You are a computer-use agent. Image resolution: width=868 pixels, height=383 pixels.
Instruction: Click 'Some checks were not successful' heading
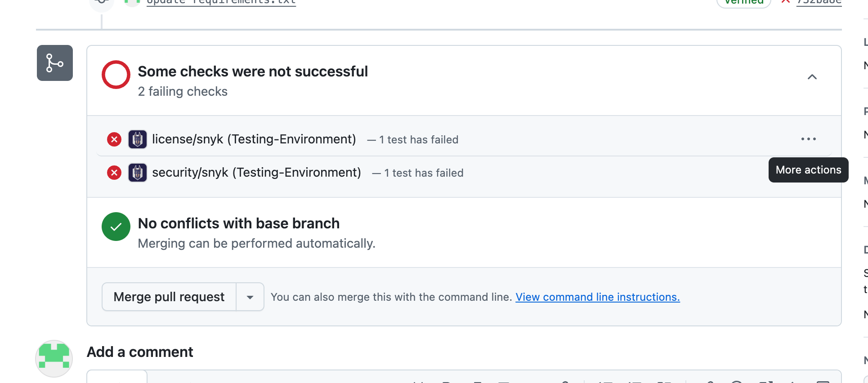click(x=253, y=71)
